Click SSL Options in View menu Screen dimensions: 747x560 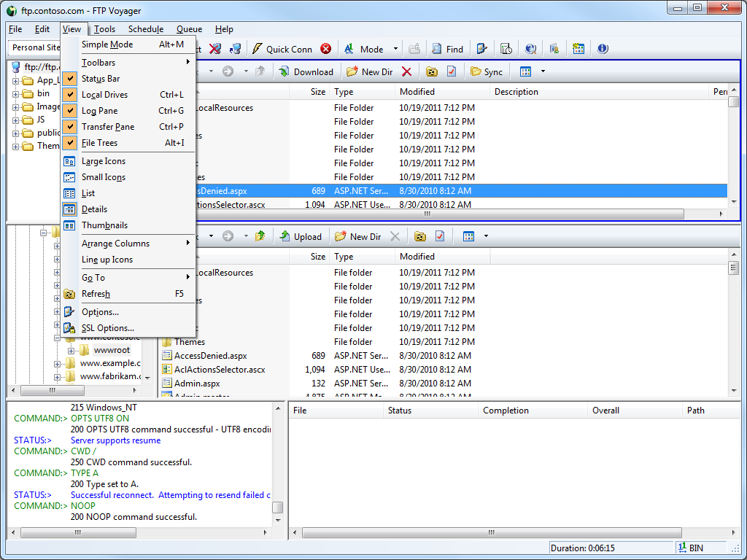107,328
